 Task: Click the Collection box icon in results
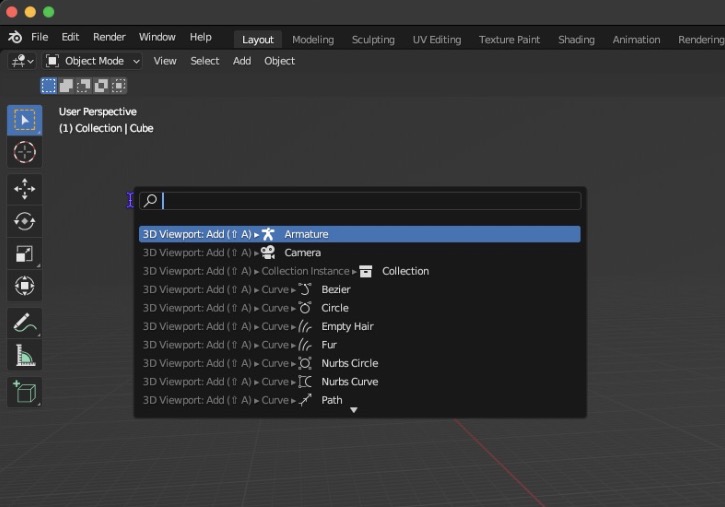point(366,271)
